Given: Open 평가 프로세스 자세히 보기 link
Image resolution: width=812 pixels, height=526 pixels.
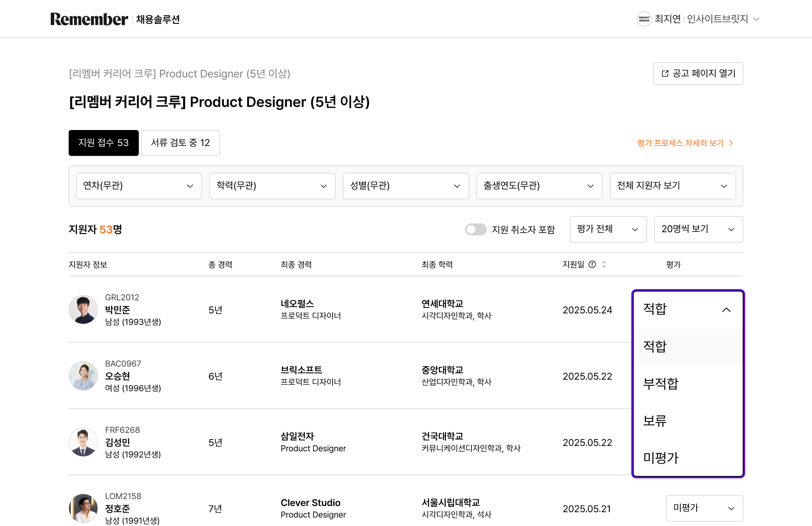Looking at the screenshot, I should pyautogui.click(x=685, y=143).
